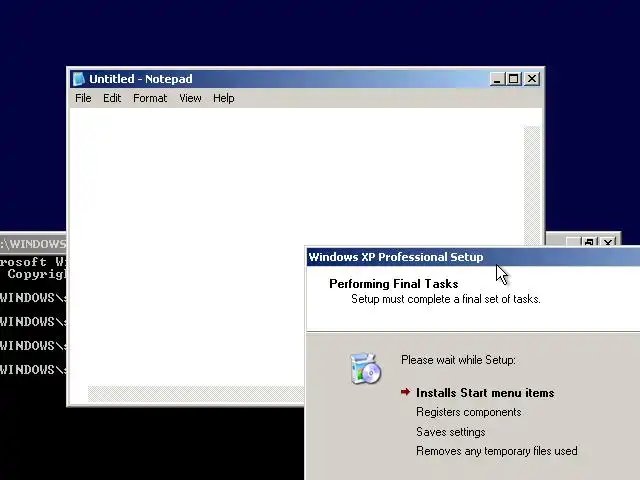This screenshot has width=640, height=480.
Task: Restore the command prompt window via its button
Action: pos(590,242)
